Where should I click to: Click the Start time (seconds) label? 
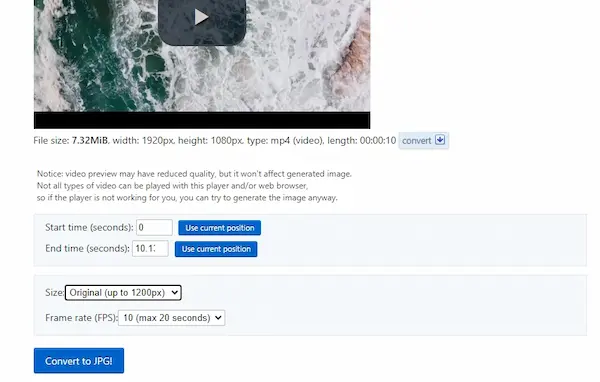89,227
